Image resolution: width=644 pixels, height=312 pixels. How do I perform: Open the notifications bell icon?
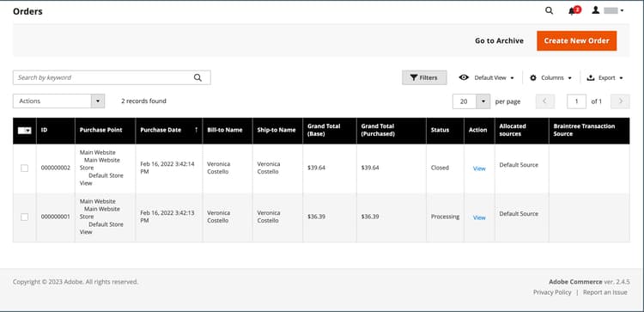click(574, 10)
